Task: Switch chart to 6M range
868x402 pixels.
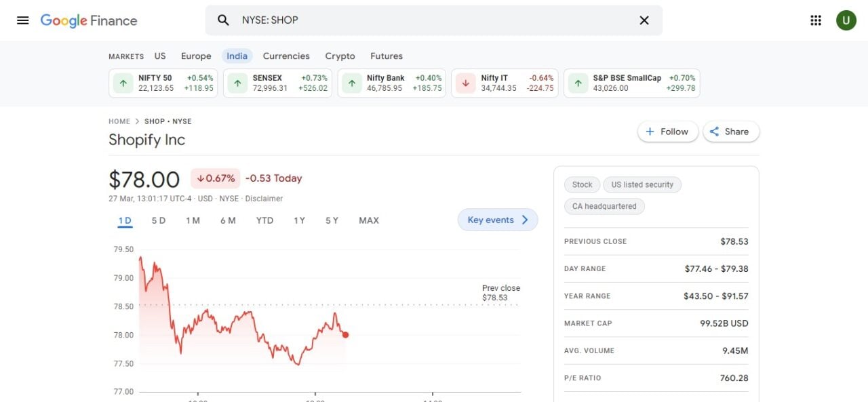Action: 228,220
